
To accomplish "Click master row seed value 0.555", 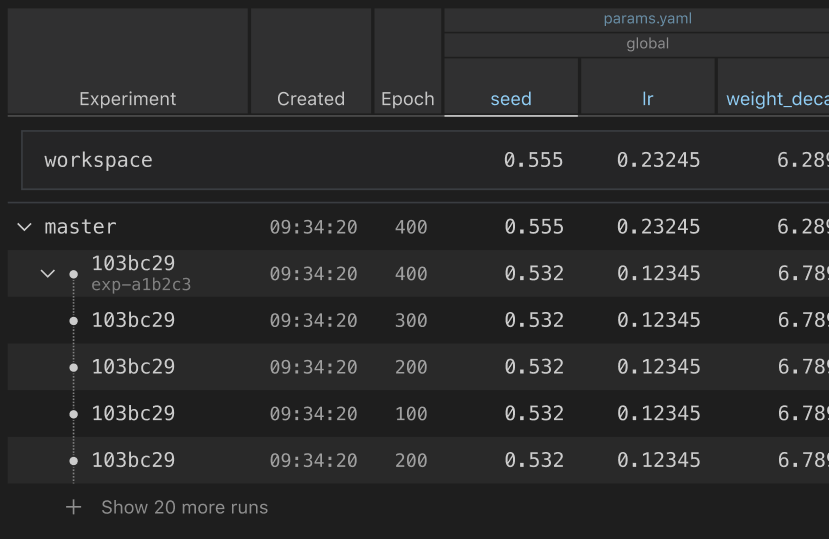I will click(x=533, y=227).
